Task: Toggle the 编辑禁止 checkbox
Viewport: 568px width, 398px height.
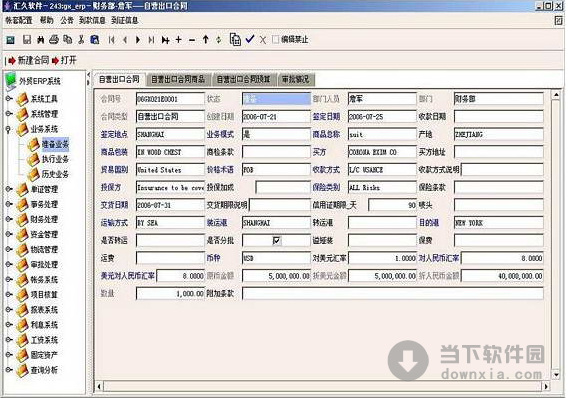Action: pyautogui.click(x=275, y=39)
